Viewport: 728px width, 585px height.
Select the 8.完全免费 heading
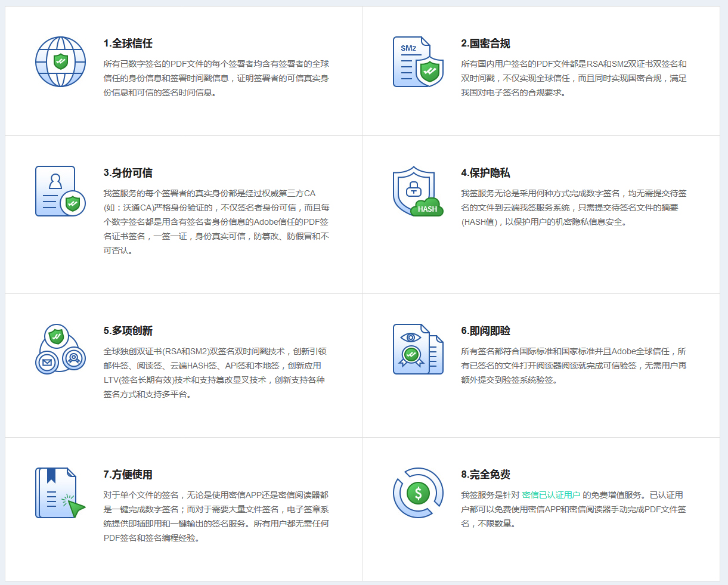(x=485, y=475)
